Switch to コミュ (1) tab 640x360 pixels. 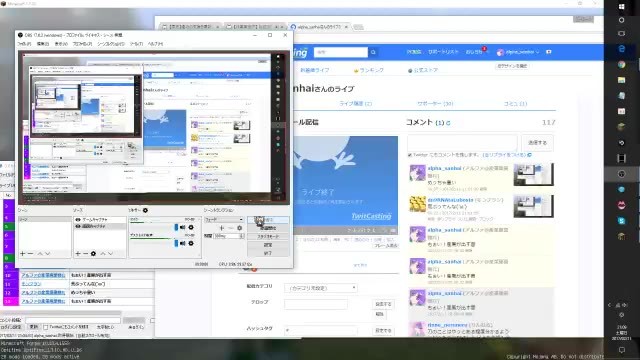tap(515, 104)
